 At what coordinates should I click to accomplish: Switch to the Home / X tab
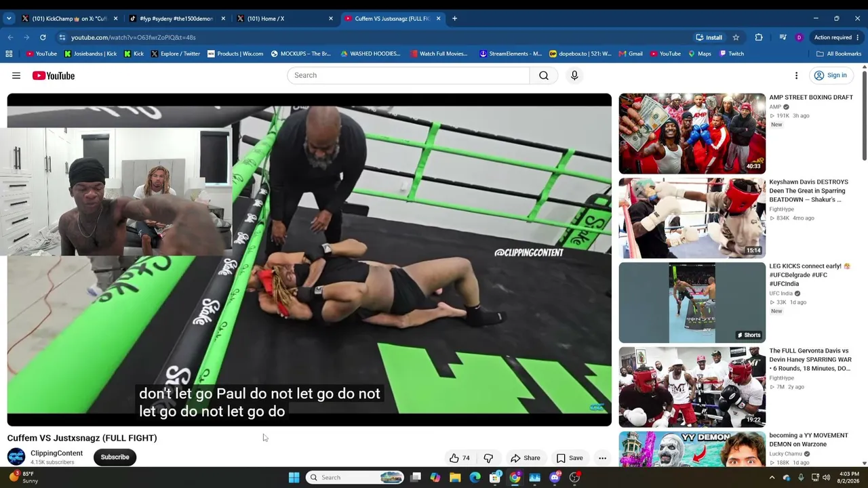coord(285,18)
